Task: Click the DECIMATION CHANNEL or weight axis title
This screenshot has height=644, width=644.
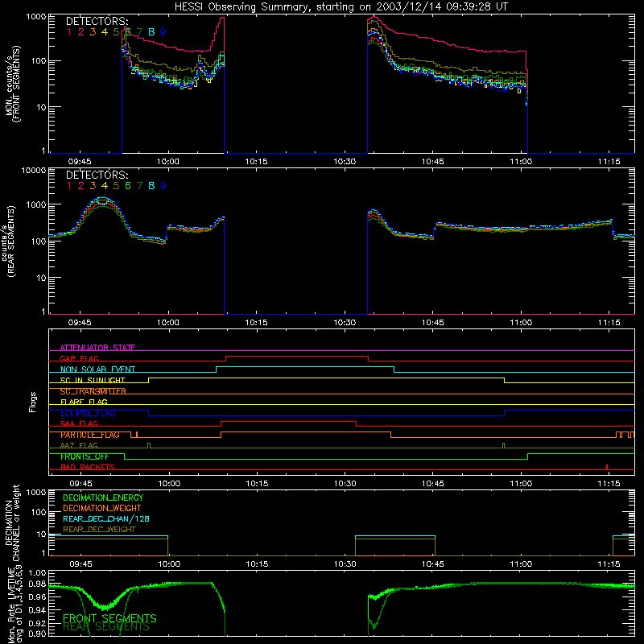Action: pos(12,522)
